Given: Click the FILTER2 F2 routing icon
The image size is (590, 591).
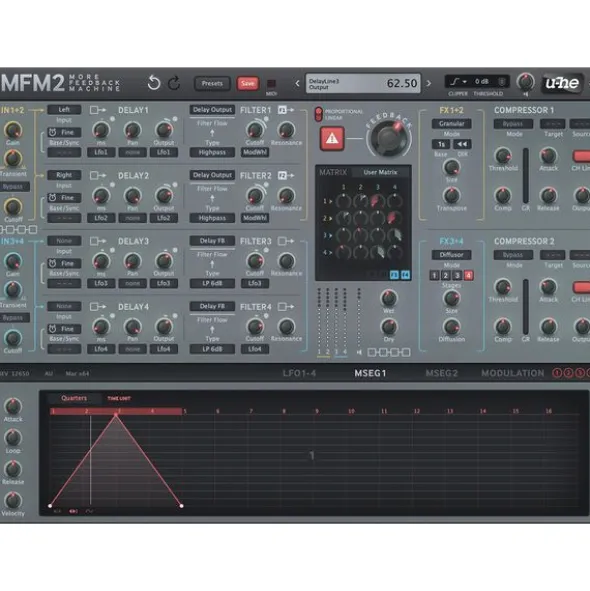Looking at the screenshot, I should [x=285, y=175].
